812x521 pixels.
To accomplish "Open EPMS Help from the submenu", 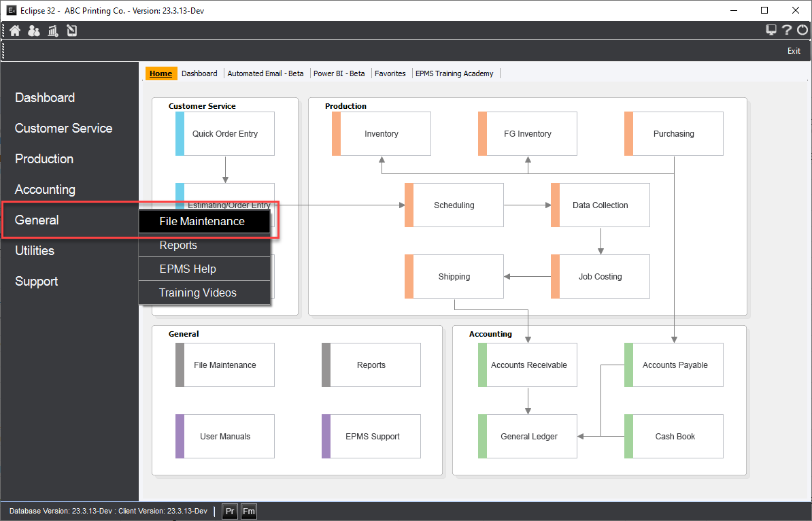I will 188,269.
